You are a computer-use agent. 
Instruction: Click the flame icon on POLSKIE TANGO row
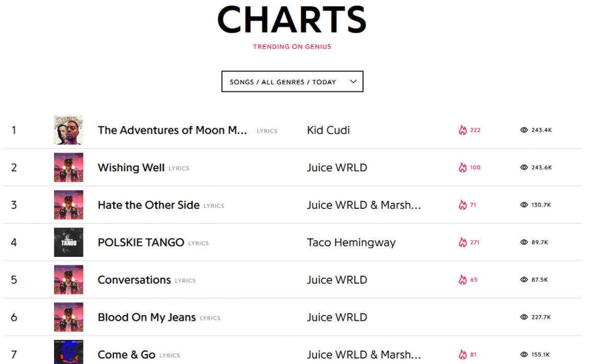tap(463, 242)
